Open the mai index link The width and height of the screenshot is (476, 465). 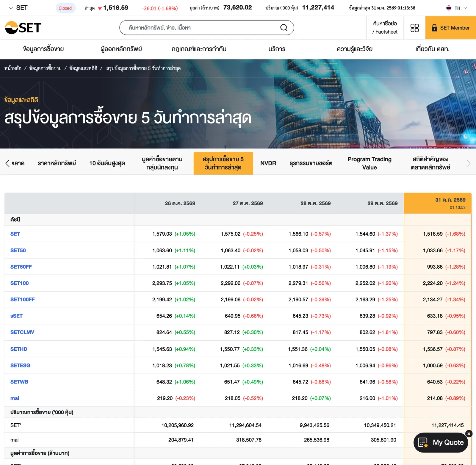15,398
